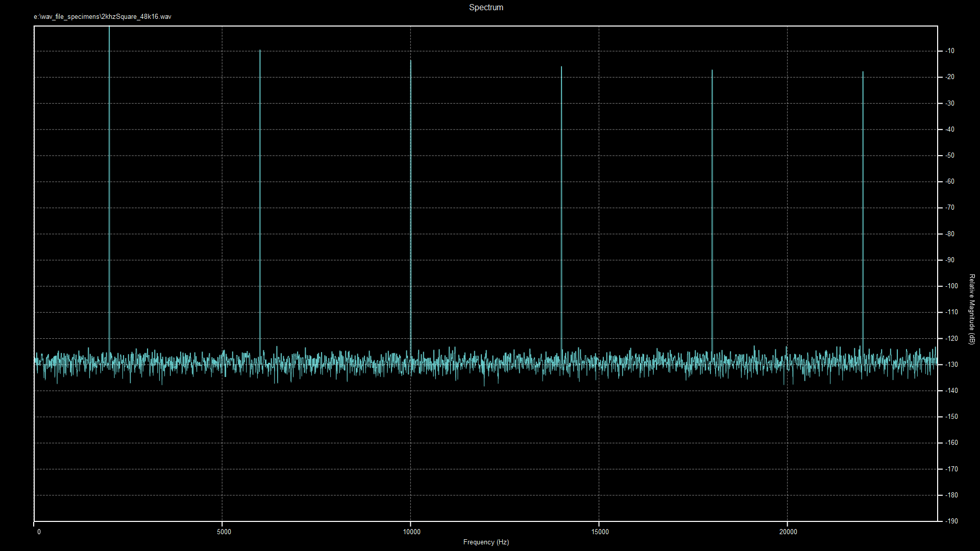Click the -100 dB tick label
The height and width of the screenshot is (551, 980).
(x=951, y=286)
